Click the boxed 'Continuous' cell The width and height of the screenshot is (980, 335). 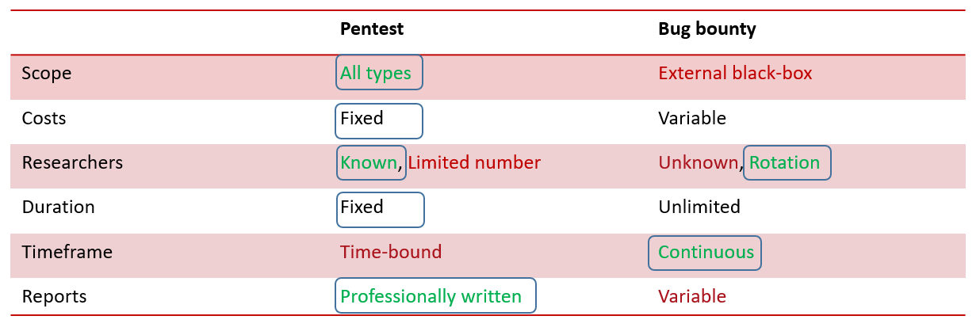706,253
